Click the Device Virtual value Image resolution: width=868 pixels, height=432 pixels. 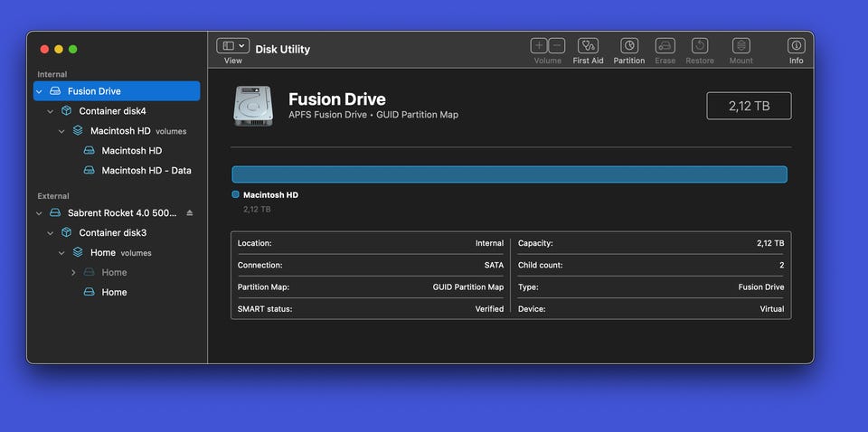(771, 309)
